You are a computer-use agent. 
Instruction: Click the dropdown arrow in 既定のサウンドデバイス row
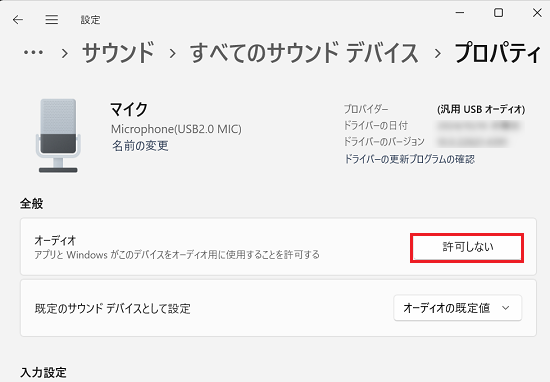pyautogui.click(x=505, y=308)
